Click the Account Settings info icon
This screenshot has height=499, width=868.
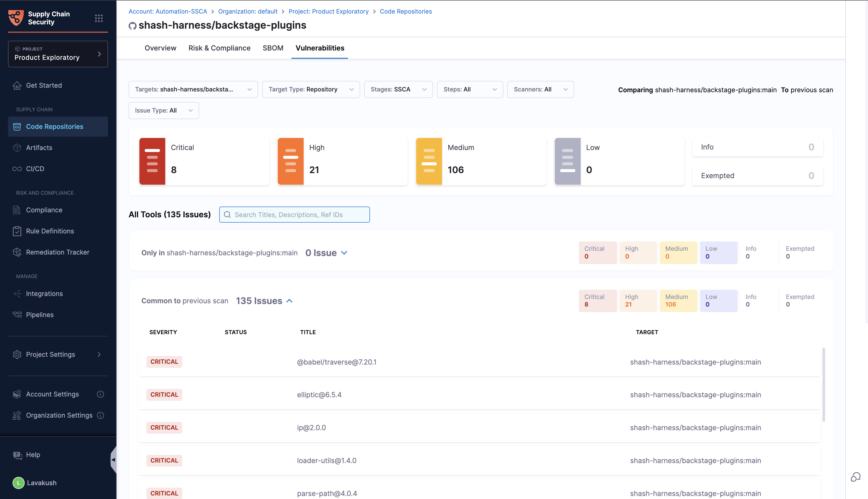100,394
